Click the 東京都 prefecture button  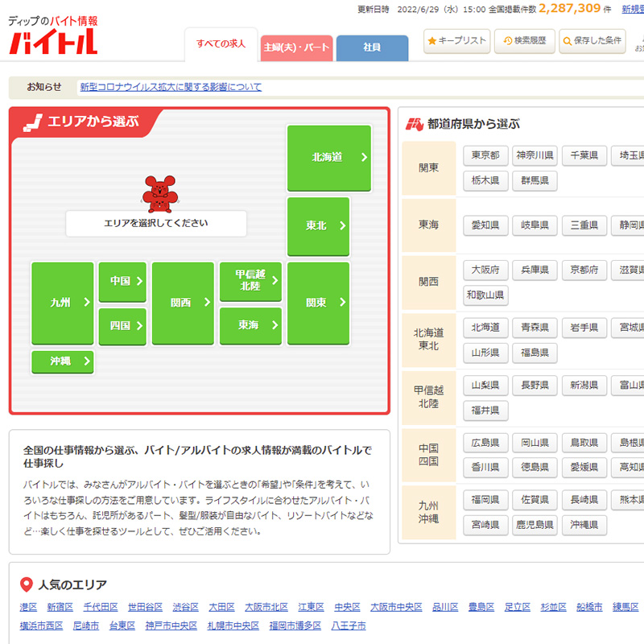click(x=485, y=155)
